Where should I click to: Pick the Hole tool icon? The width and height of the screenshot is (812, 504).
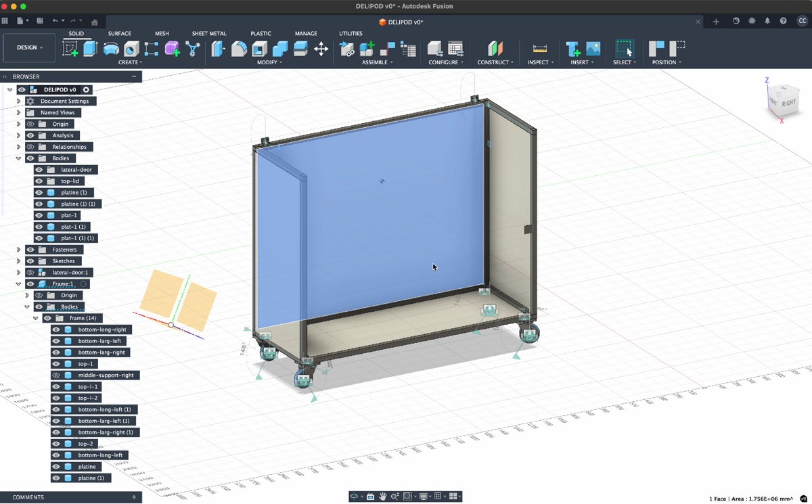click(131, 48)
